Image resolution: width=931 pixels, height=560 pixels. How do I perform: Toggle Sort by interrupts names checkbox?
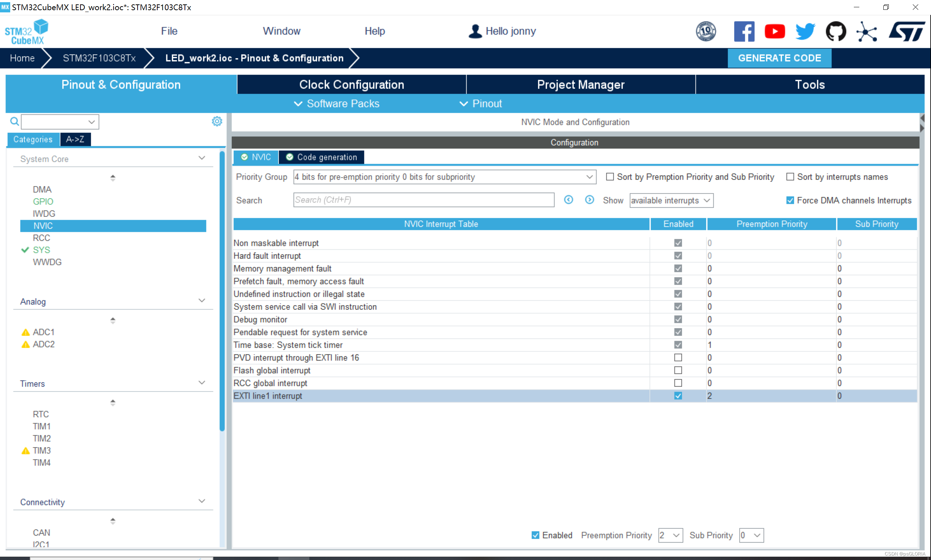pyautogui.click(x=790, y=176)
